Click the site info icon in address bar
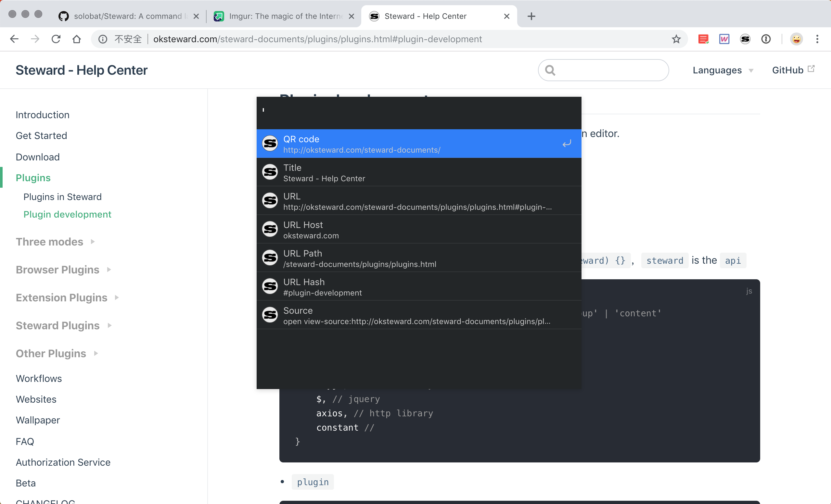Viewport: 831px width, 504px height. (x=103, y=39)
